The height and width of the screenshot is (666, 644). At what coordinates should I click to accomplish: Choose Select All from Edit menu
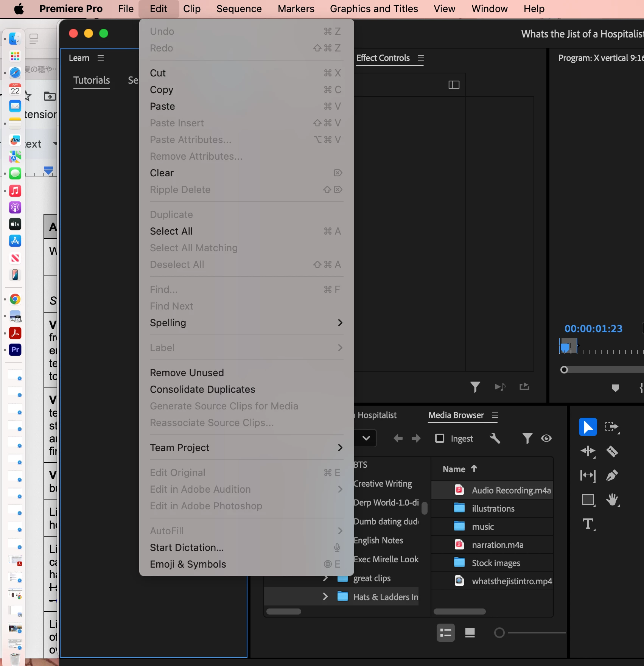click(247, 231)
